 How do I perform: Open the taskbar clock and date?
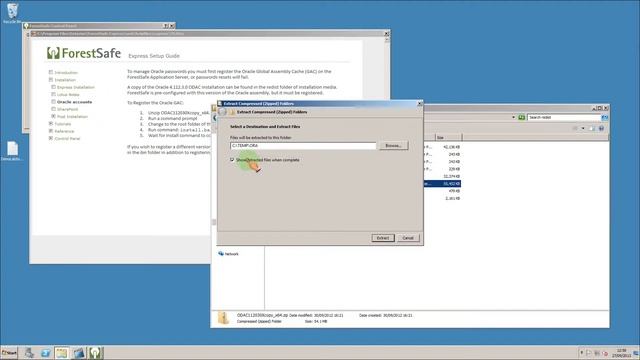621,353
